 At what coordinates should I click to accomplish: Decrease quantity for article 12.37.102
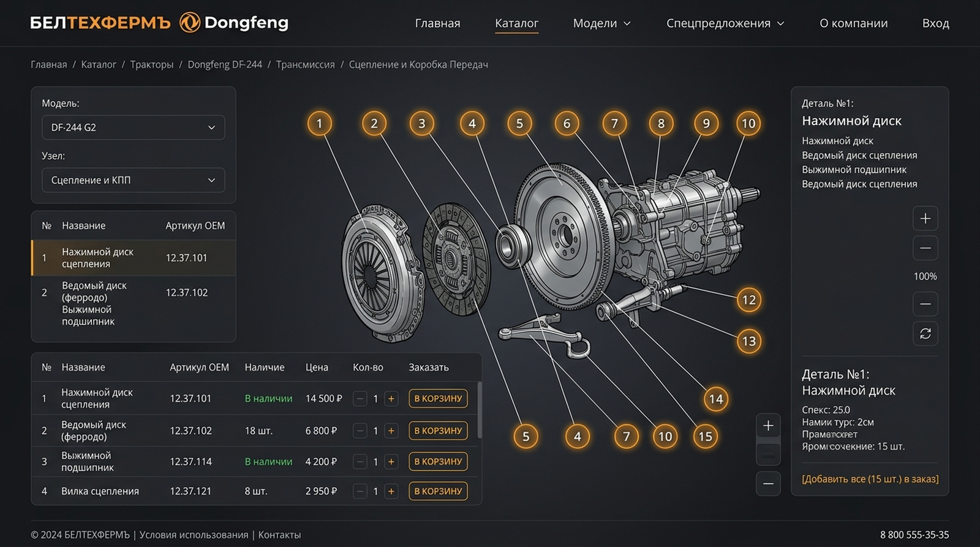360,431
